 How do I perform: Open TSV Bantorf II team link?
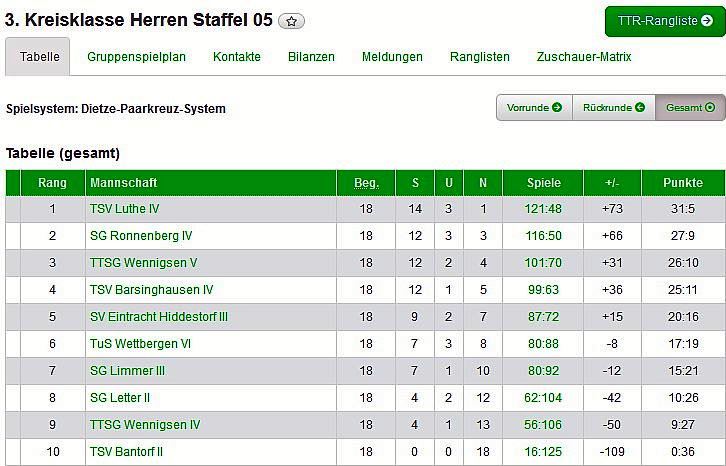click(126, 452)
